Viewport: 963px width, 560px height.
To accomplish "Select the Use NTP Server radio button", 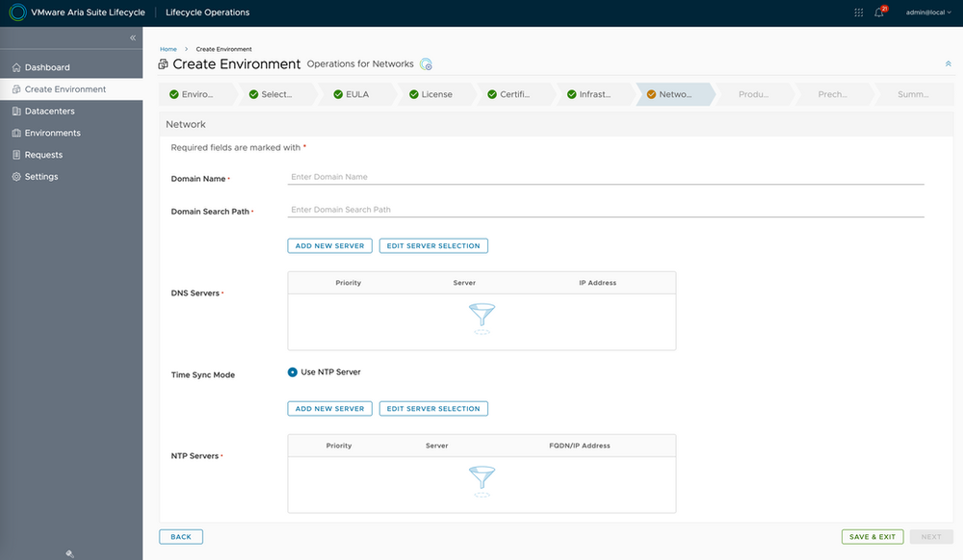I will click(293, 372).
